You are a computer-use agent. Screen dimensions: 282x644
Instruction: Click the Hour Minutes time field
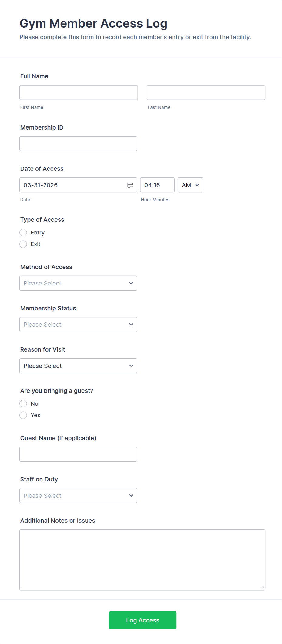(x=157, y=185)
